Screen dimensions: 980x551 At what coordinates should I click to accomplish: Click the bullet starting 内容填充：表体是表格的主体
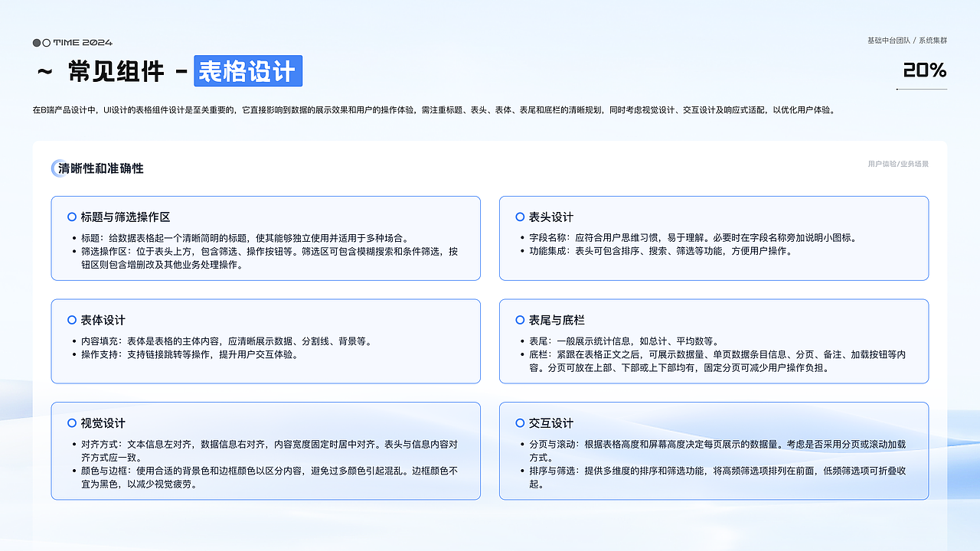222,341
